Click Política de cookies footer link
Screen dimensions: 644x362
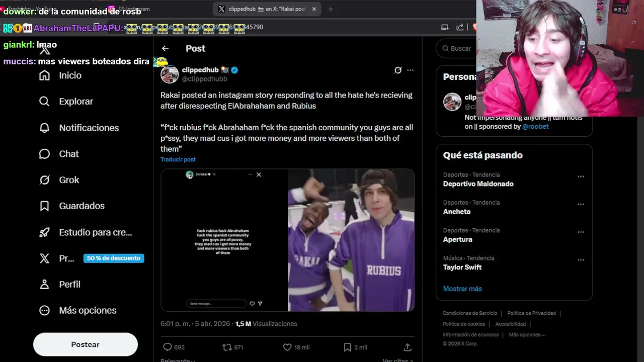coord(464,324)
